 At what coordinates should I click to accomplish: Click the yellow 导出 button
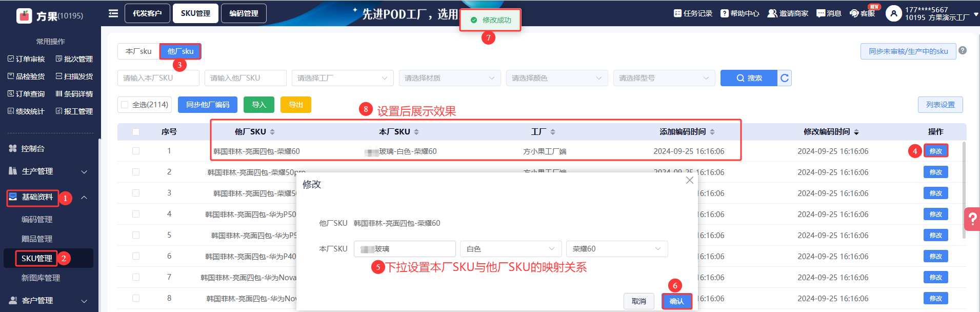click(x=296, y=105)
